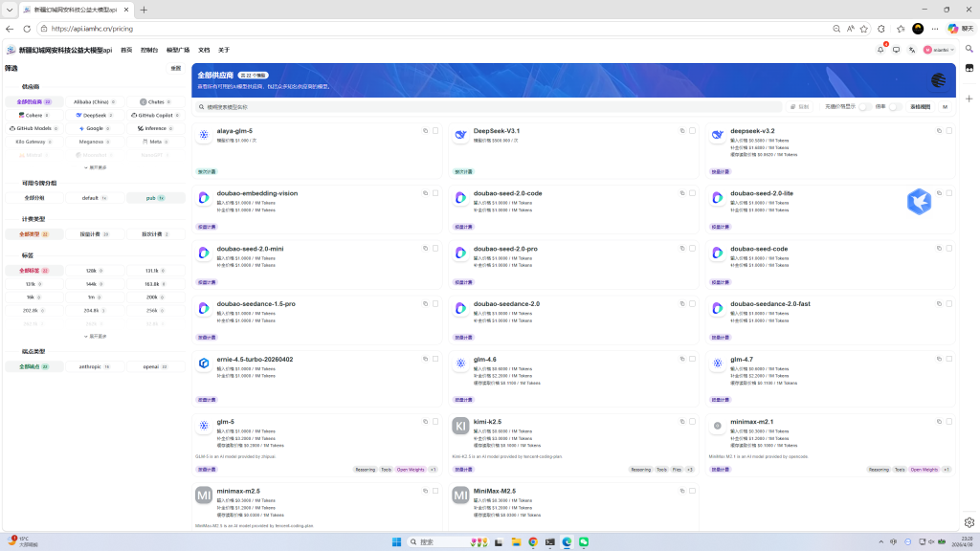The image size is (980, 551).
Task: Add this page to browser favorites
Action: point(864,29)
